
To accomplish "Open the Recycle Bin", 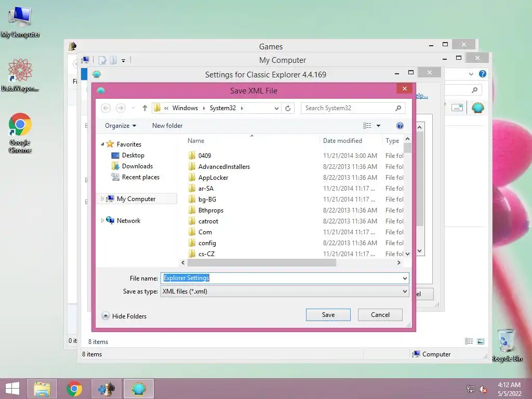I will (507, 345).
